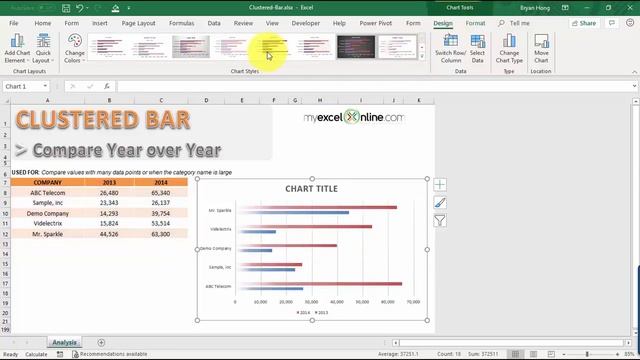640x360 pixels.
Task: Open the Formulas tab
Action: coord(182,23)
